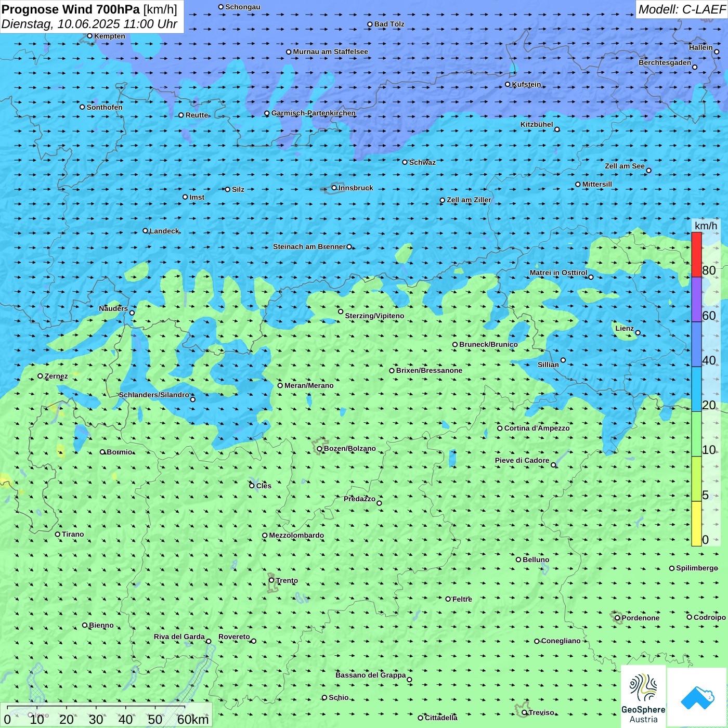This screenshot has height=728, width=728.
Task: Click the Belluno label
Action: coord(536,560)
